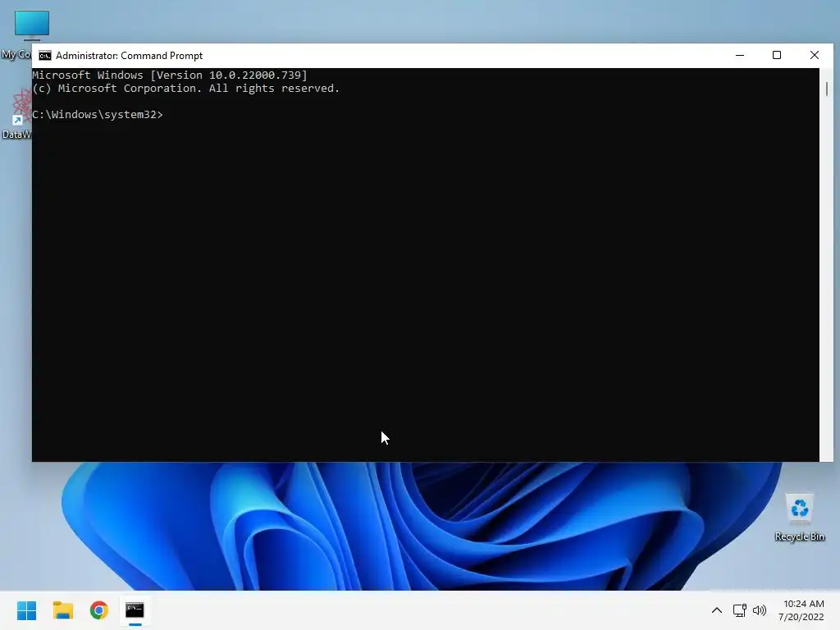The image size is (840, 630).
Task: Launch Google Chrome from the taskbar
Action: click(x=99, y=610)
